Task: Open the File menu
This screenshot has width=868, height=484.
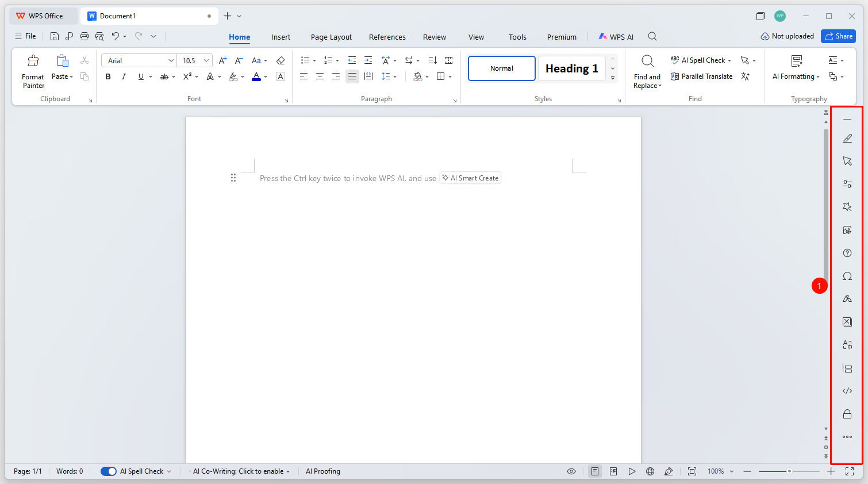Action: 25,36
